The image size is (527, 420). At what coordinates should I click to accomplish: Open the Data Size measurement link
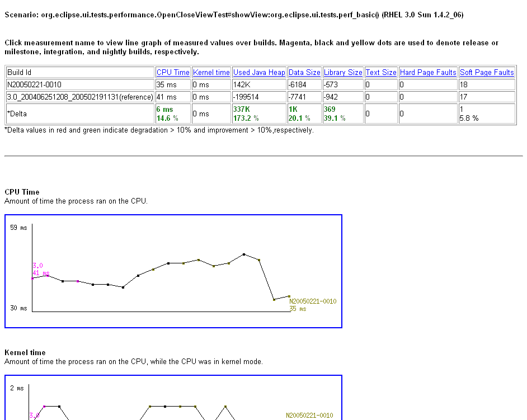point(304,72)
